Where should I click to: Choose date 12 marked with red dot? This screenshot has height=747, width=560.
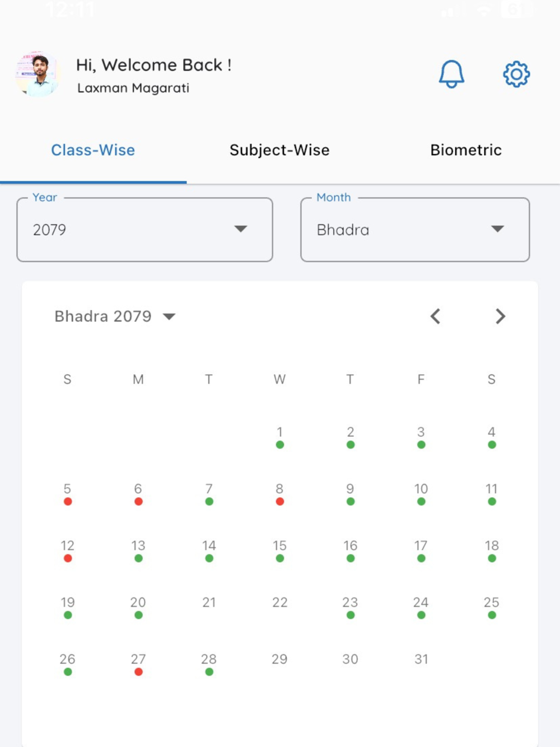pos(67,550)
